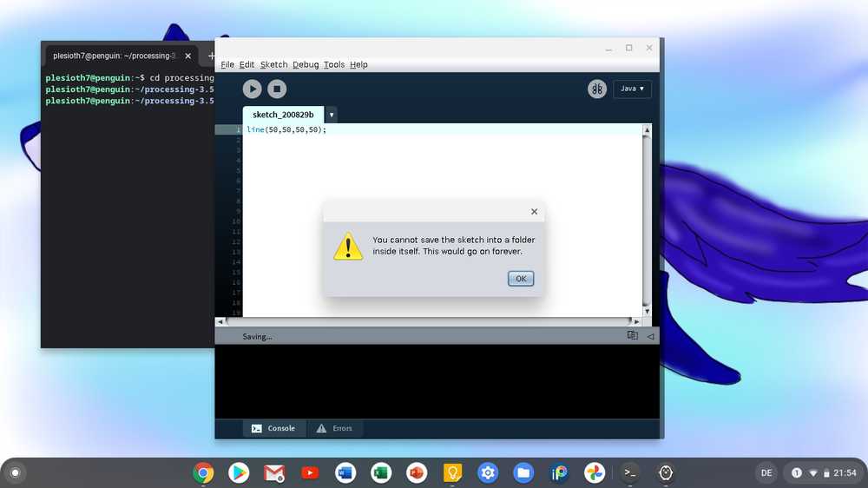
Task: Switch to the Console panel tab
Action: (273, 428)
